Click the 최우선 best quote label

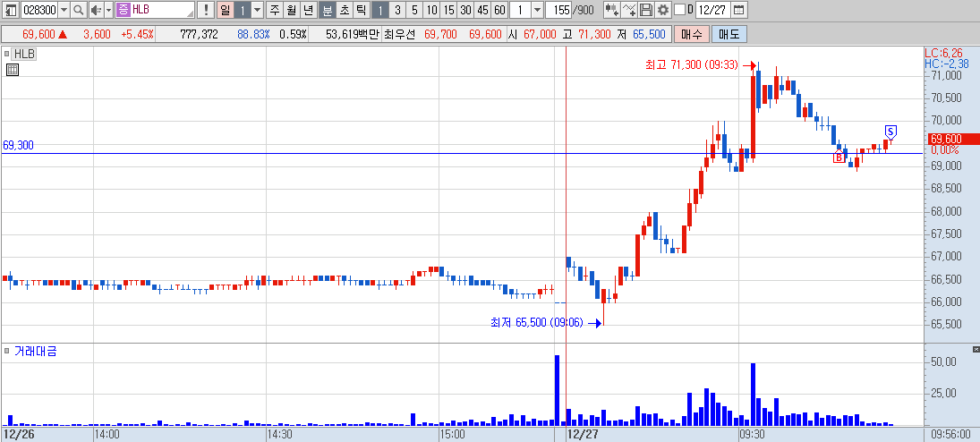(x=399, y=34)
